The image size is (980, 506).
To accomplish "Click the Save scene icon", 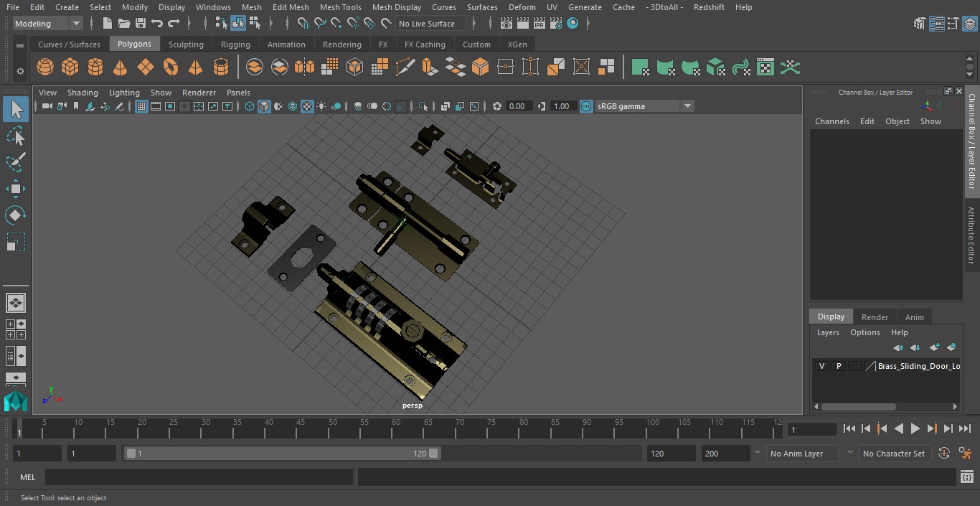I will coord(141,24).
